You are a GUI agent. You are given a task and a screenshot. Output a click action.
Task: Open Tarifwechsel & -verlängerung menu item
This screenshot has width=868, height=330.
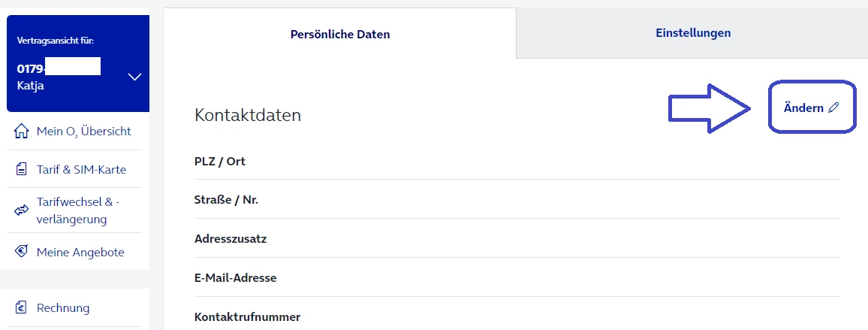(x=78, y=210)
